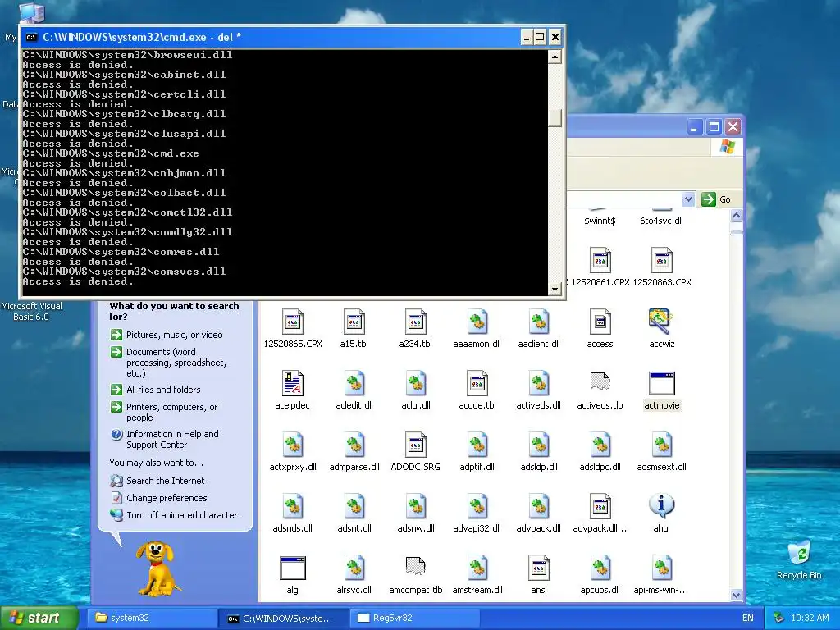
Task: Select activeds.dll file icon
Action: [539, 384]
